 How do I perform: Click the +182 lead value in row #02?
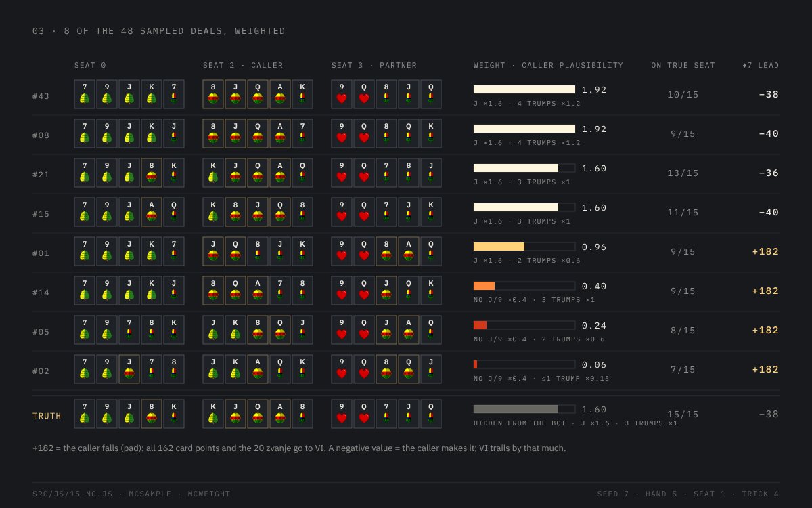(x=765, y=370)
